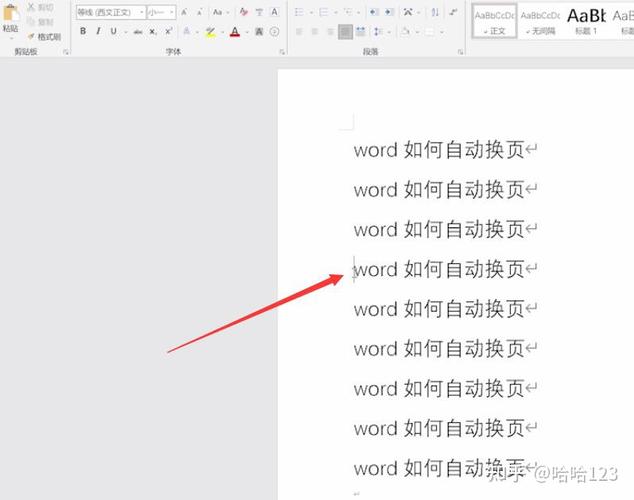Click the Cut (剪切) button
The height and width of the screenshot is (500, 634).
[x=40, y=7]
